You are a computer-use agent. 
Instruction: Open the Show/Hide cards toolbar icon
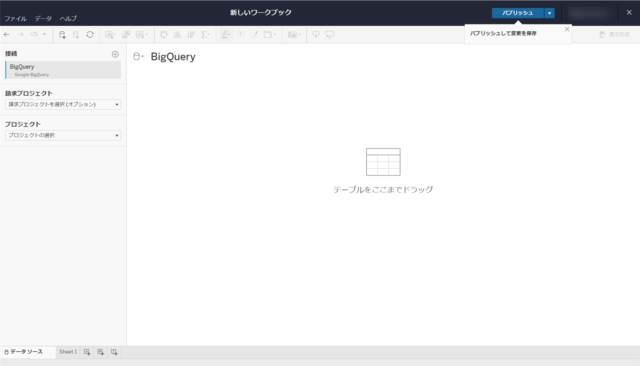click(294, 35)
